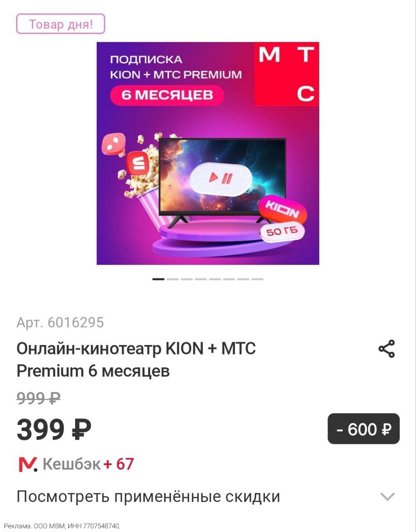Open the product title 'Онлайн-кинотеатр KION + МТС Premium'
The image size is (416, 532).
tap(136, 359)
